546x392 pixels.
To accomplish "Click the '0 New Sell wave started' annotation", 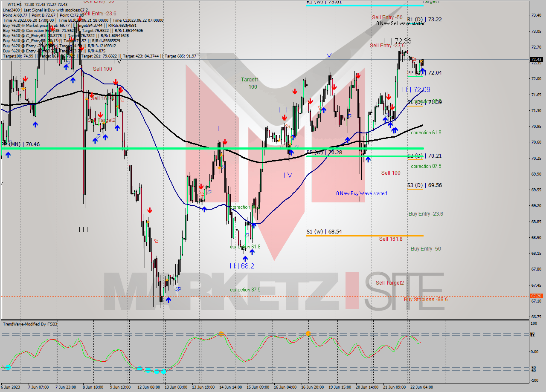I will click(x=401, y=23).
